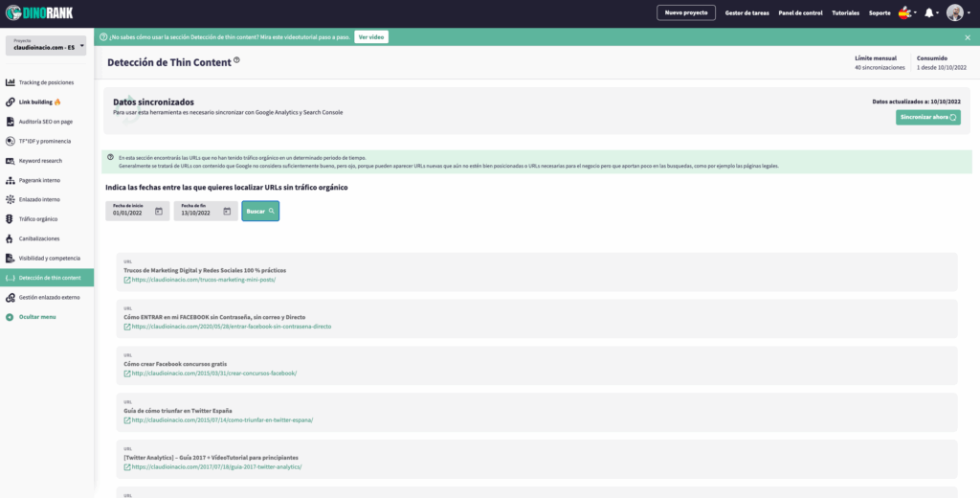Open Soporte in the top bar
The image size is (980, 498).
[x=880, y=12]
